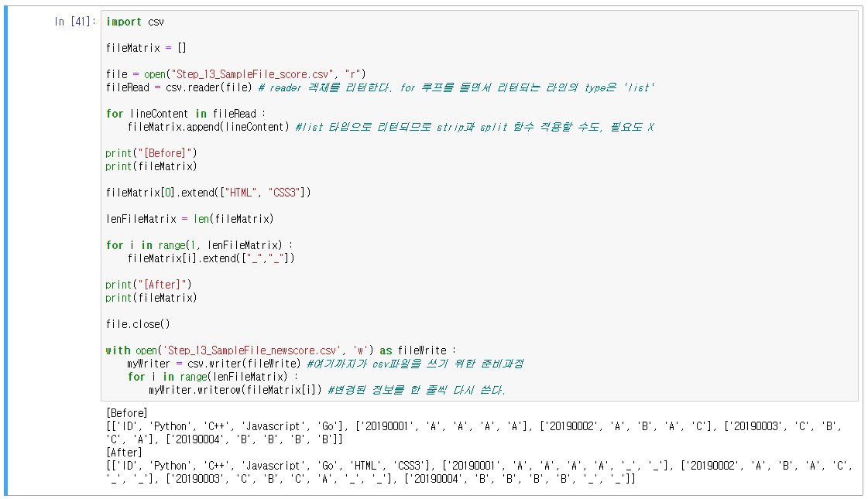Click the file.close() line
The height and width of the screenshot is (499, 868).
click(138, 324)
